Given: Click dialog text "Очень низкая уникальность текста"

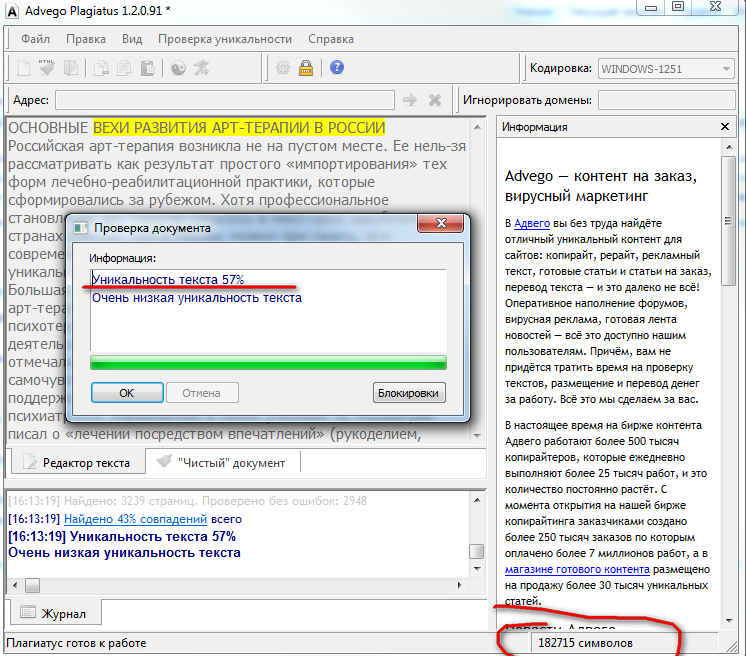Looking at the screenshot, I should tap(196, 298).
